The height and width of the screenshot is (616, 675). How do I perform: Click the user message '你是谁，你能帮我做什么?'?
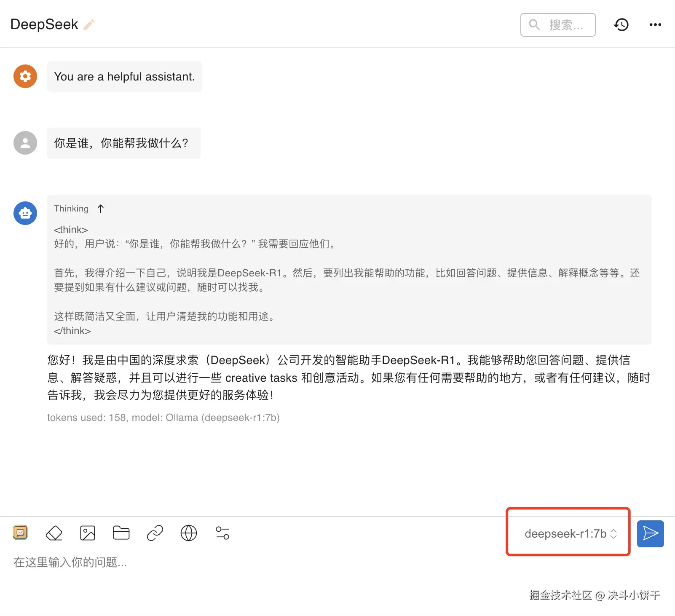point(124,143)
